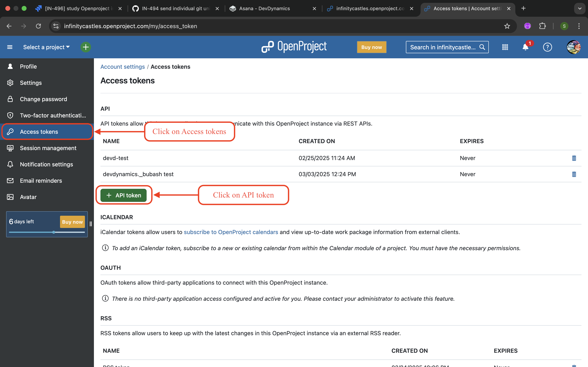Toggle the hamburger main menu
The height and width of the screenshot is (367, 588).
tap(10, 47)
